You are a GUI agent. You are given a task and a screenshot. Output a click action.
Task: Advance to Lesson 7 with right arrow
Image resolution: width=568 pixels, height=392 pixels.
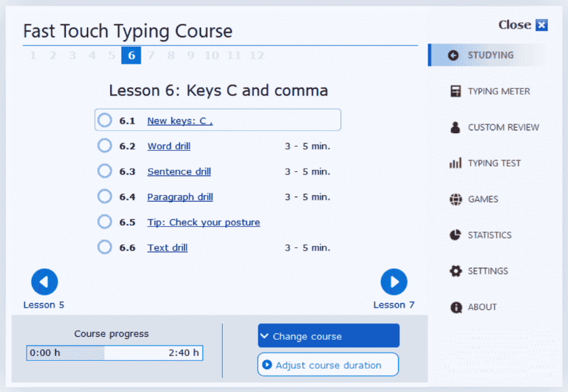(x=393, y=282)
